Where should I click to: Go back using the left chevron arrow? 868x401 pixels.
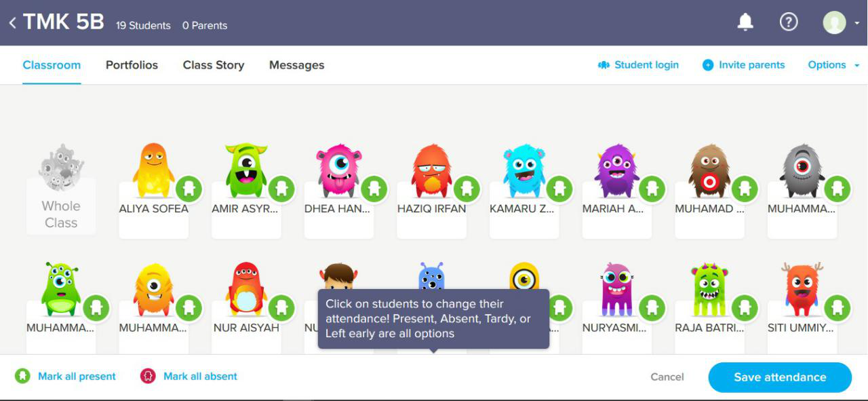12,23
